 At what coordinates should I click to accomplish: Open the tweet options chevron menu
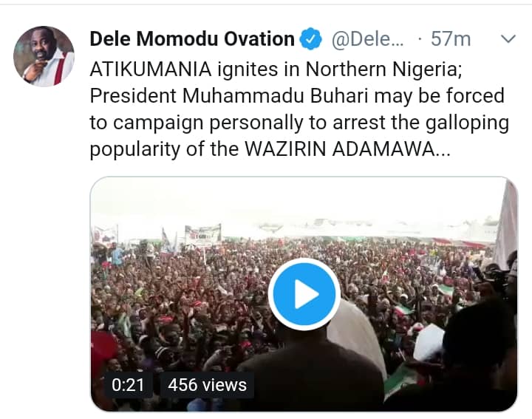(508, 38)
